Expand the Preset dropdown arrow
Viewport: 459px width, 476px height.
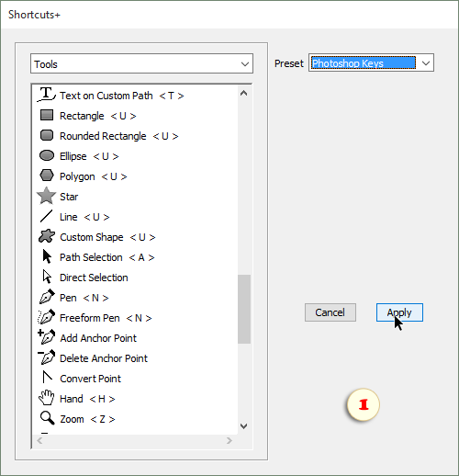[426, 63]
